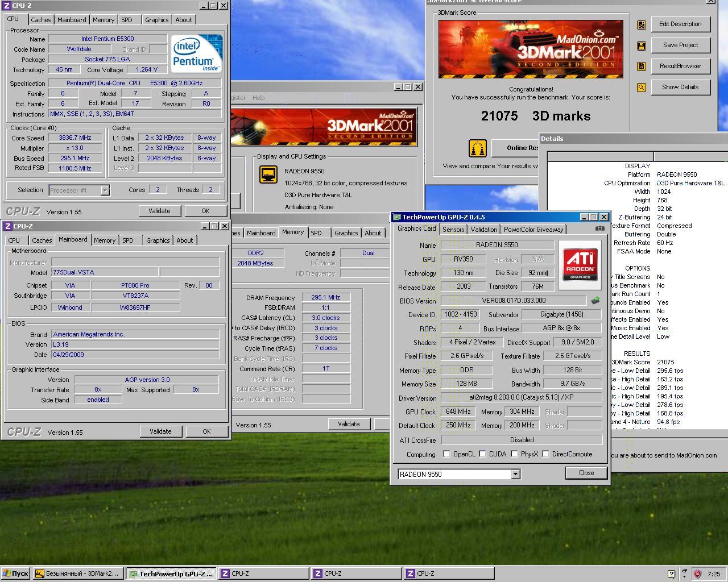
Task: Click the BIOS Version field in GPU-Z
Action: click(x=514, y=301)
